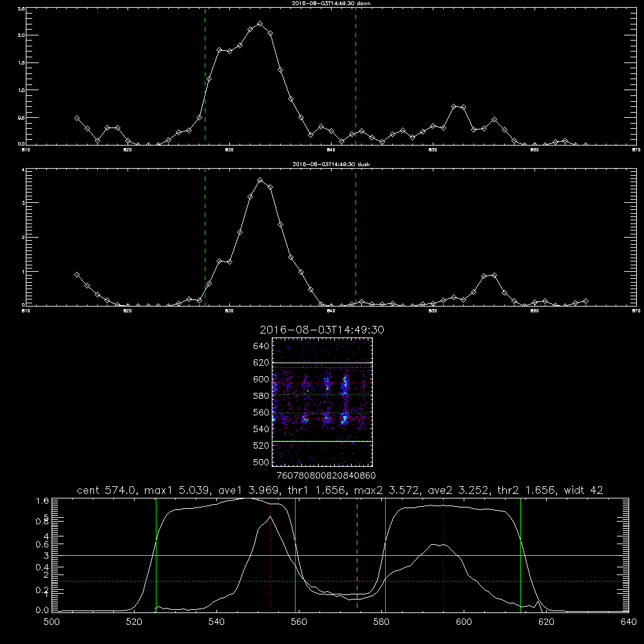Click the peak diamond marker in dawn plot
644x644 pixels.
point(260,24)
